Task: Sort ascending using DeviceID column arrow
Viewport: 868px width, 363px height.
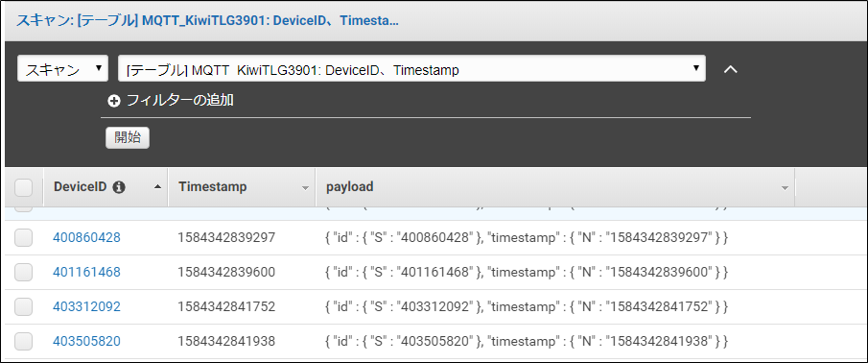Action: (157, 187)
